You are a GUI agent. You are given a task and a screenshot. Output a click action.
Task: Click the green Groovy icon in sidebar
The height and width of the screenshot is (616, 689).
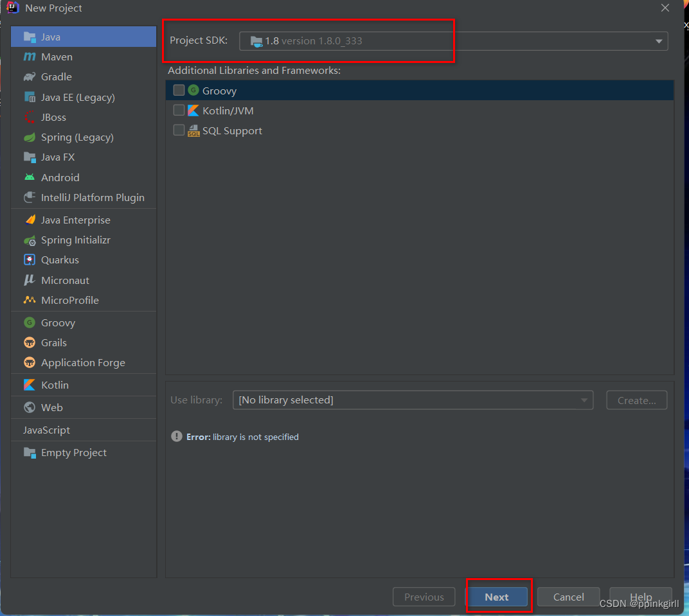tap(30, 322)
